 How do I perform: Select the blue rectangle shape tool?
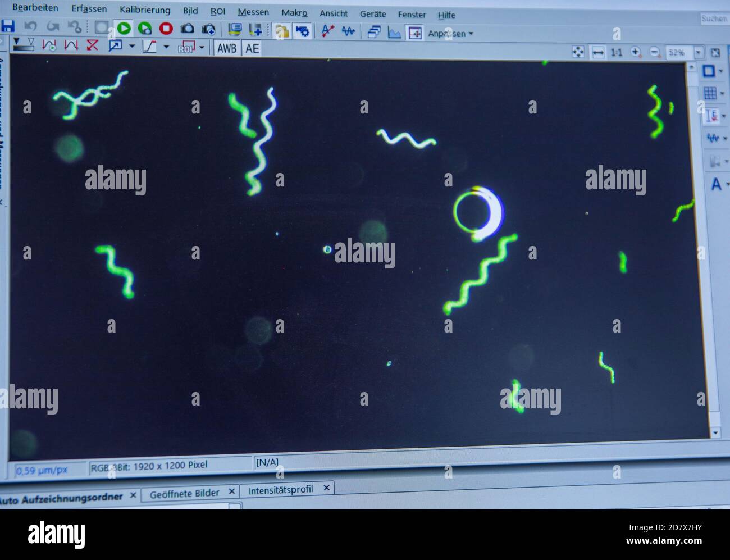(x=709, y=71)
